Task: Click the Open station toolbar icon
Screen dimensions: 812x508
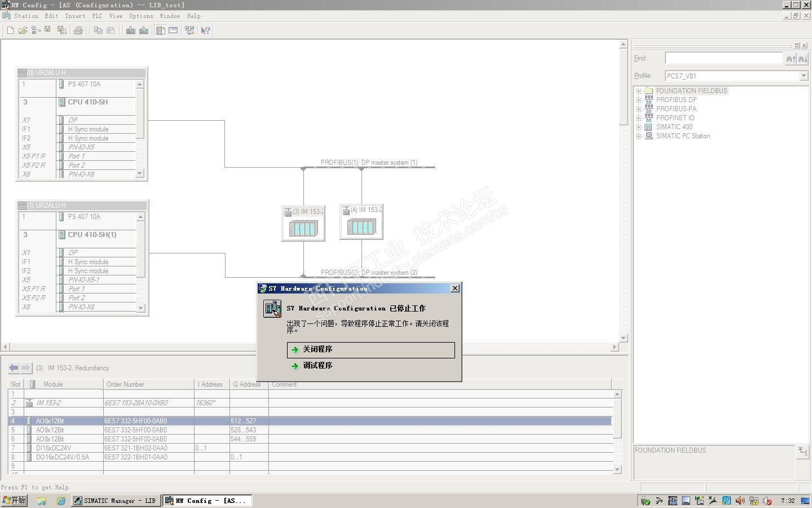Action: (x=23, y=30)
